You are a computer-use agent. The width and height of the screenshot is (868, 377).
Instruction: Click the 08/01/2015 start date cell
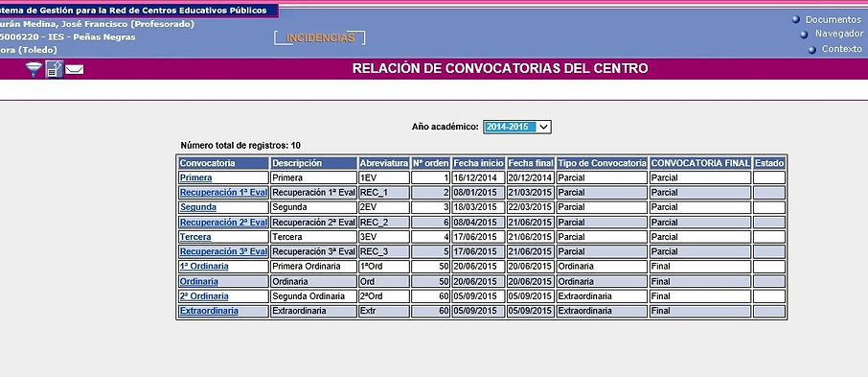point(479,193)
